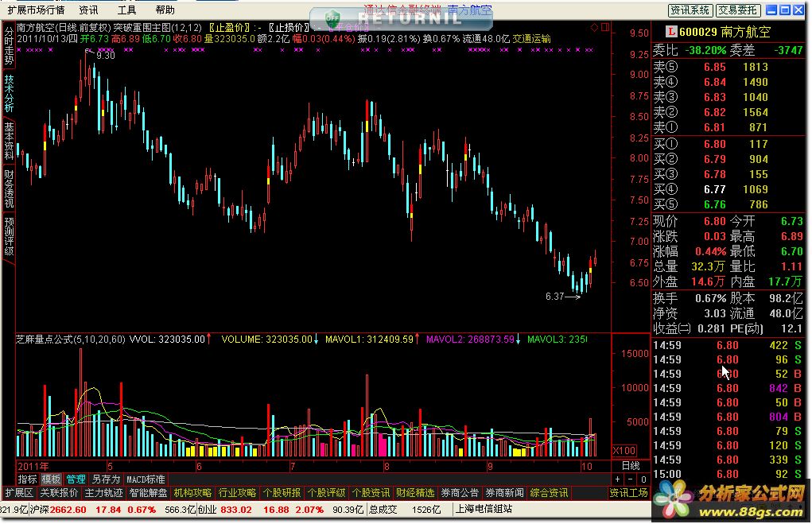Click the 600029 南方航空 stock title
The image size is (812, 524).
725,32
